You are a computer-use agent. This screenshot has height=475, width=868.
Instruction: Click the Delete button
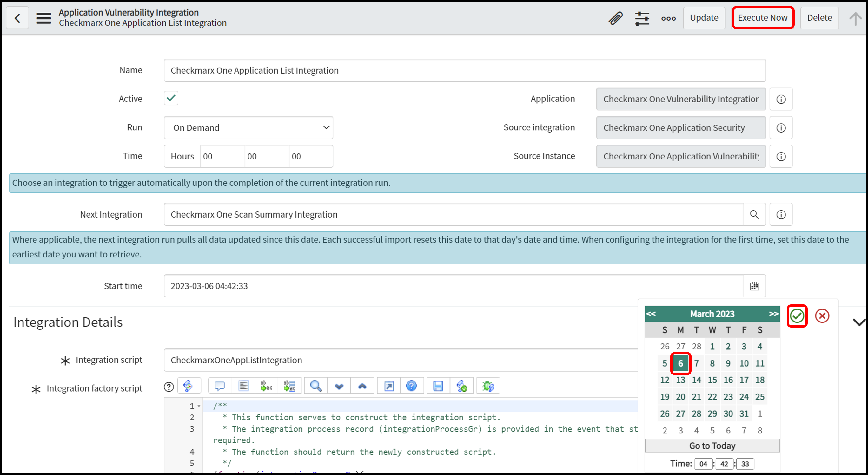pos(819,18)
